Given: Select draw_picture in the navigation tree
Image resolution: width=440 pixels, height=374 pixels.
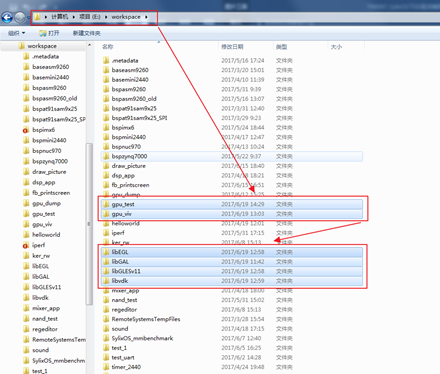Looking at the screenshot, I should [49, 172].
